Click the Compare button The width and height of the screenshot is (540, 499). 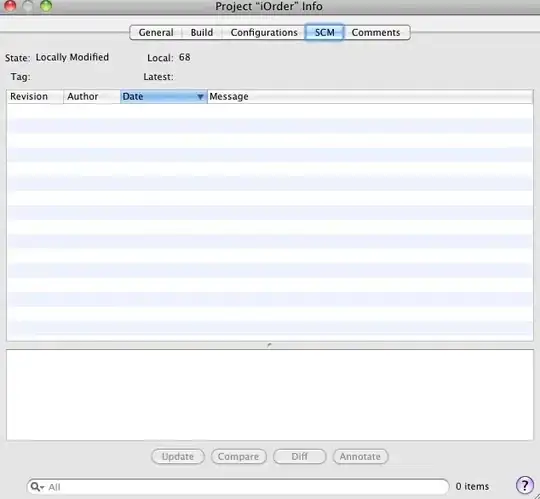[x=238, y=457]
